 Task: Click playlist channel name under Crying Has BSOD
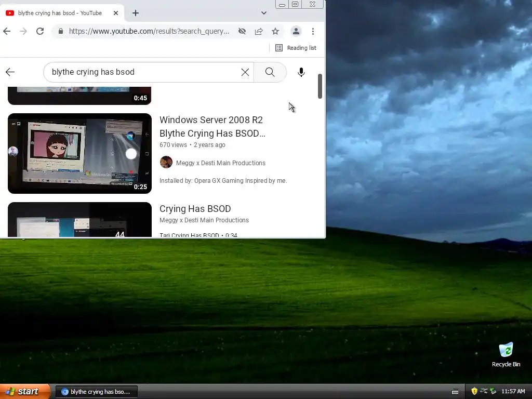click(x=204, y=220)
